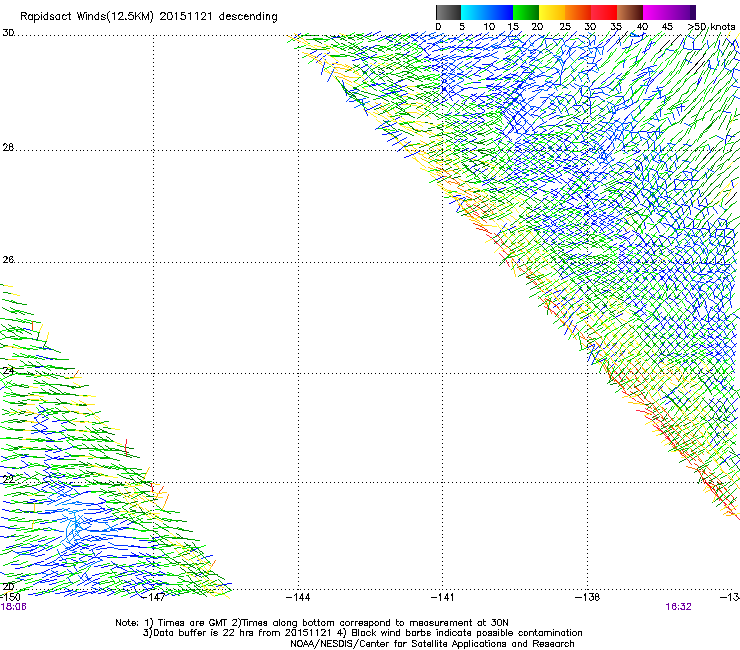Click the latitude label '30'
740x650 pixels.
coord(8,33)
